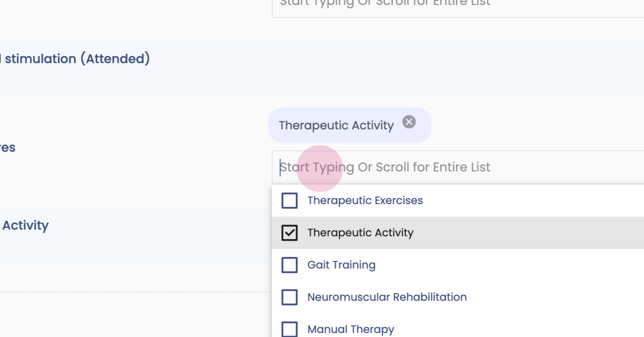The image size is (644, 337).
Task: Remove the Therapeutic Activity chip via x icon
Action: coord(409,122)
